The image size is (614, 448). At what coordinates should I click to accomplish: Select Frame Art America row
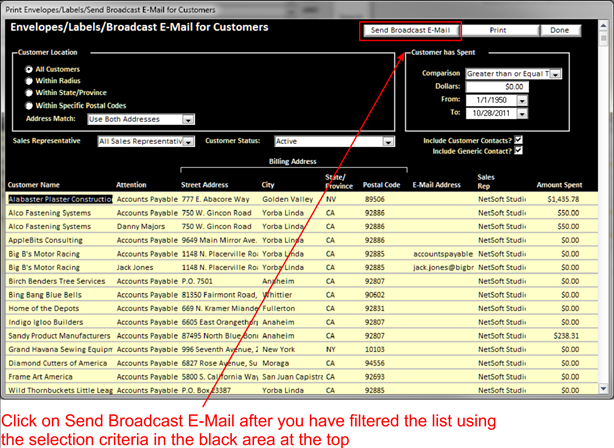[40, 377]
